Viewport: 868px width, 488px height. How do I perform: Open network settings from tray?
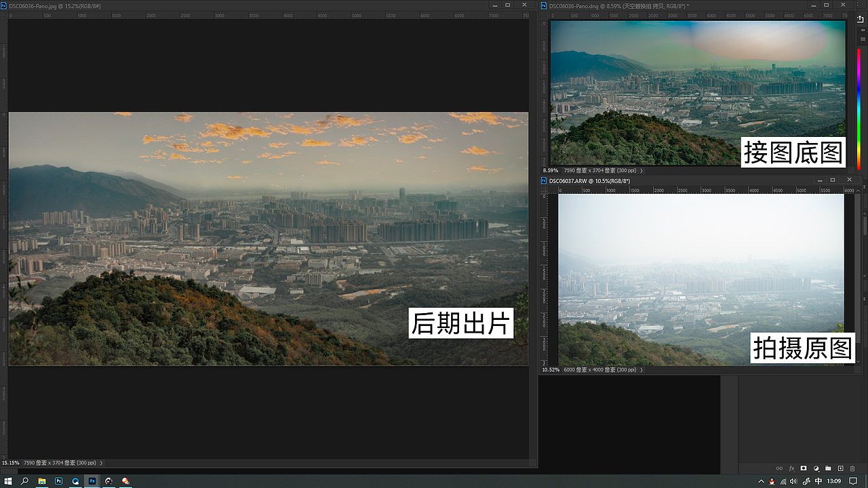point(783,481)
